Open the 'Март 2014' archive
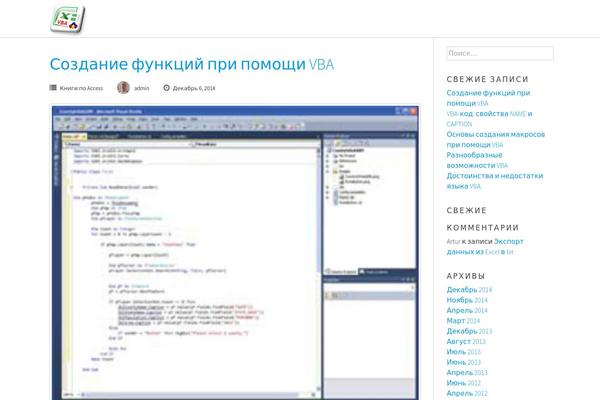 pos(463,321)
